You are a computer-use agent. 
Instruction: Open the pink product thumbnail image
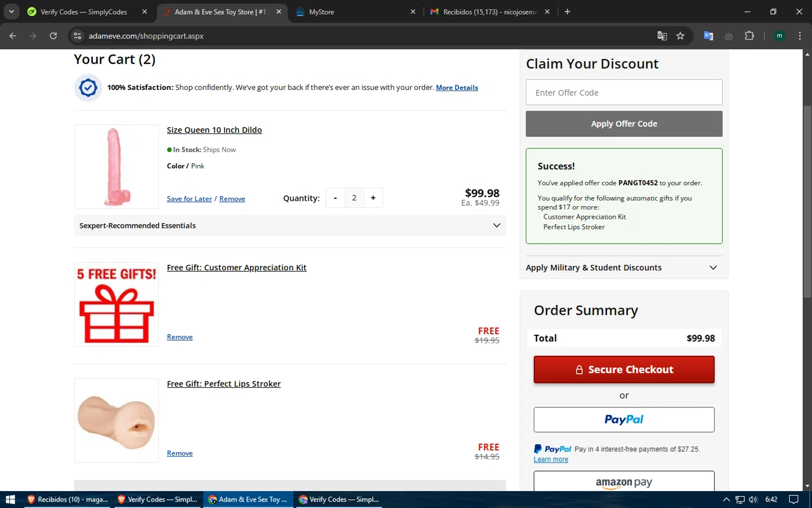pyautogui.click(x=116, y=167)
